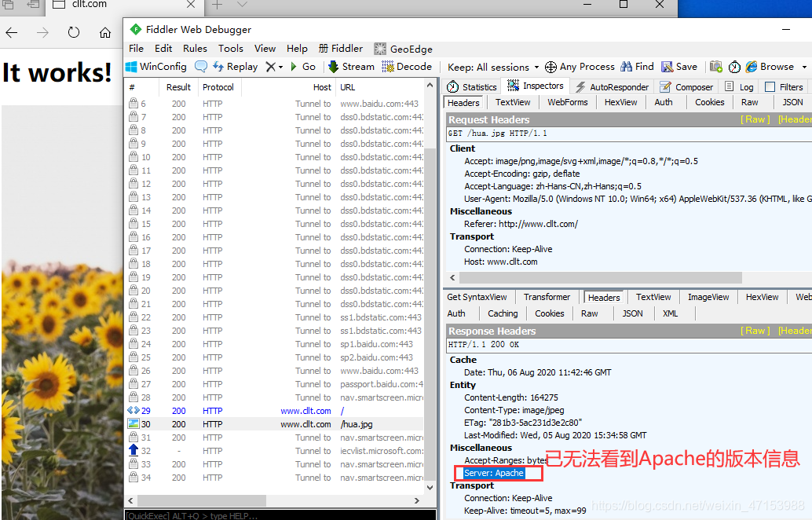Switch to the Composer tab
Screen dimensions: 812x520
[x=686, y=87]
